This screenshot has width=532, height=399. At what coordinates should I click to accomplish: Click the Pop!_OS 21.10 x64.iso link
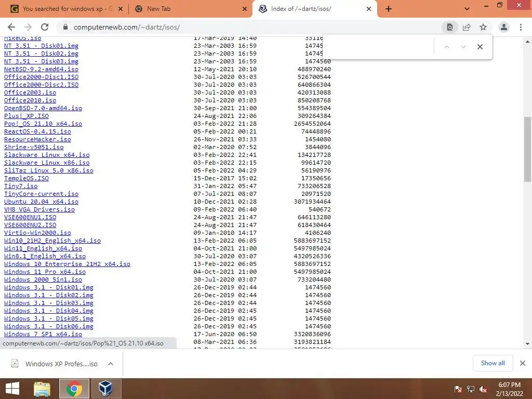coord(43,124)
